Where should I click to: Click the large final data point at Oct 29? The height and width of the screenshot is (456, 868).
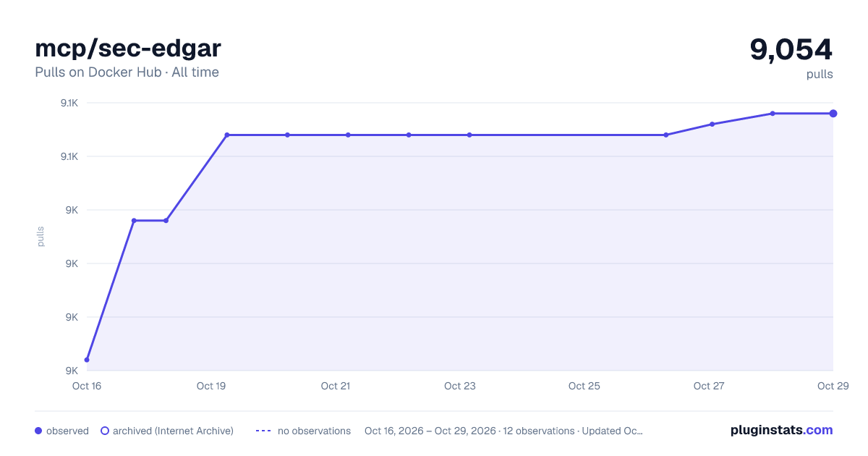(x=833, y=114)
